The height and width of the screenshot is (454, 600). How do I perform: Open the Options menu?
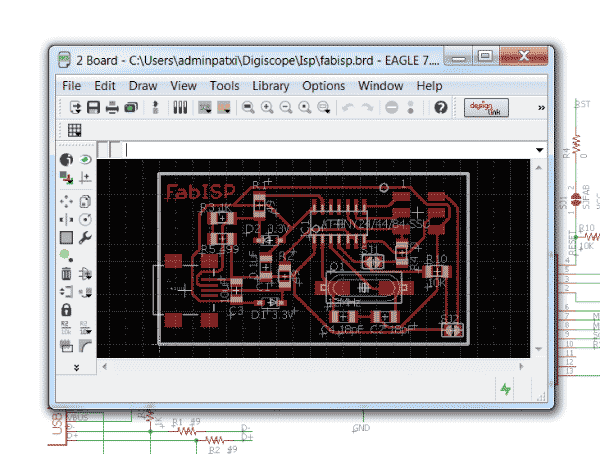pos(324,86)
